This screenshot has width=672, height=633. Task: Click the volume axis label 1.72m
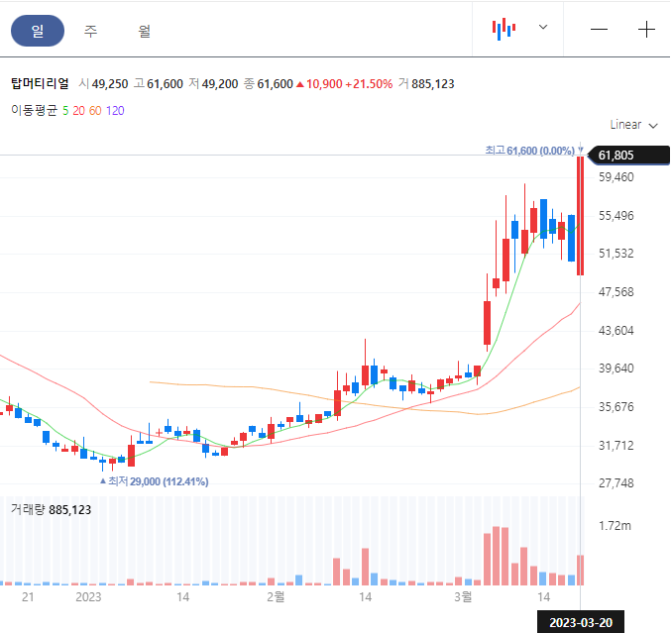(615, 526)
